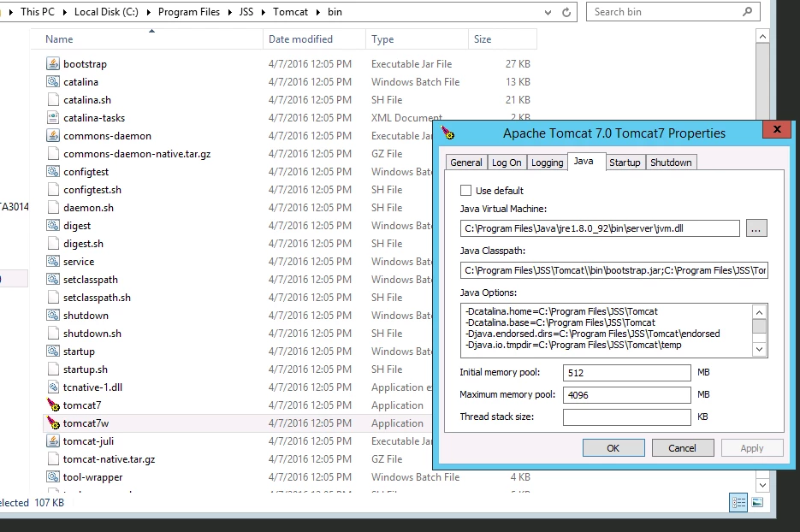Click the digest.sh file icon
This screenshot has height=532, width=800.
click(53, 243)
